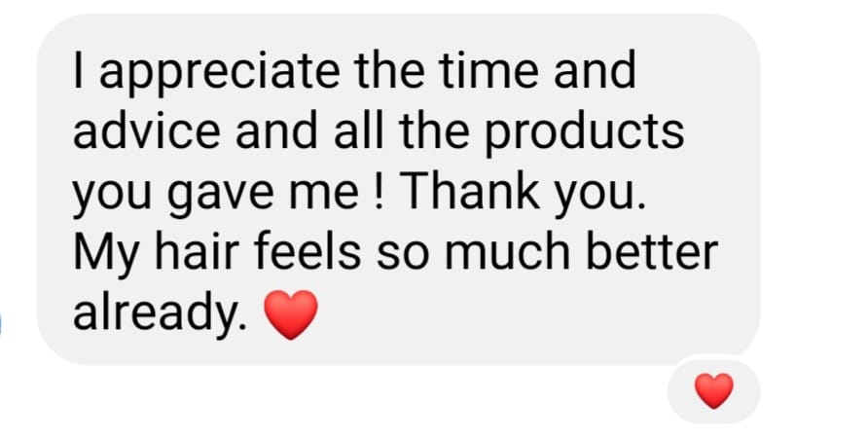Image resolution: width=868 pixels, height=440 pixels.
Task: Click the exclamation mark after "me"
Action: tap(380, 191)
